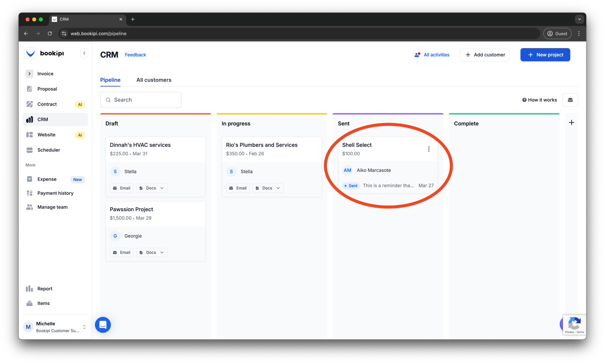The width and height of the screenshot is (605, 364).
Task: Open the Shell Select card title
Action: 357,145
